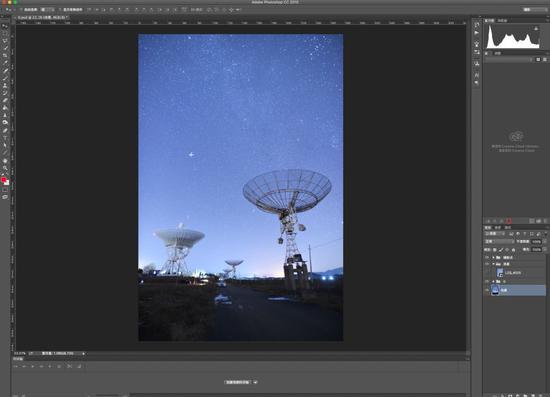Click the Create Video Timeline button
The width and height of the screenshot is (550, 397).
[x=237, y=382]
